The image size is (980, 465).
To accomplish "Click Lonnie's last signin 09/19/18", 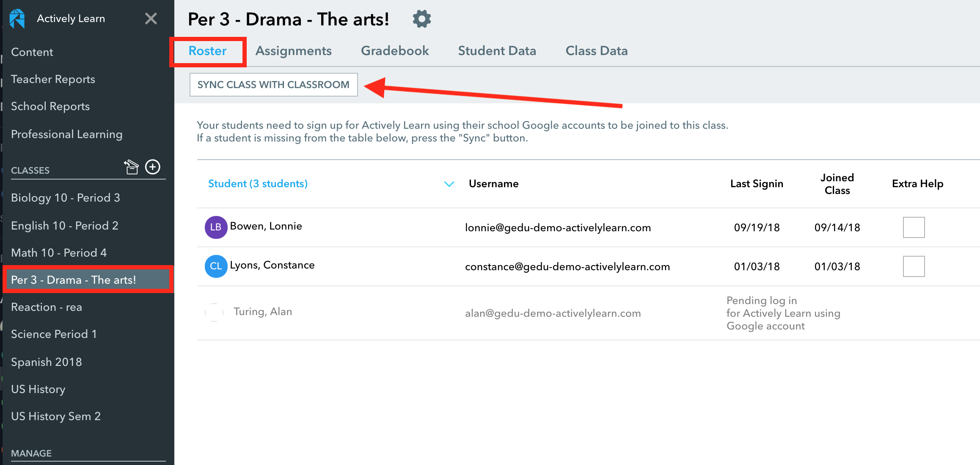I will click(x=757, y=228).
